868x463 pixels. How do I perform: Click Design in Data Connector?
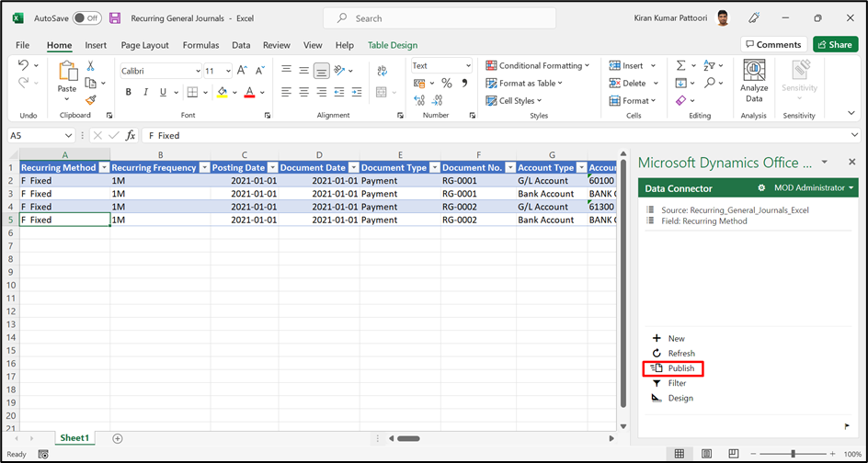click(x=672, y=399)
